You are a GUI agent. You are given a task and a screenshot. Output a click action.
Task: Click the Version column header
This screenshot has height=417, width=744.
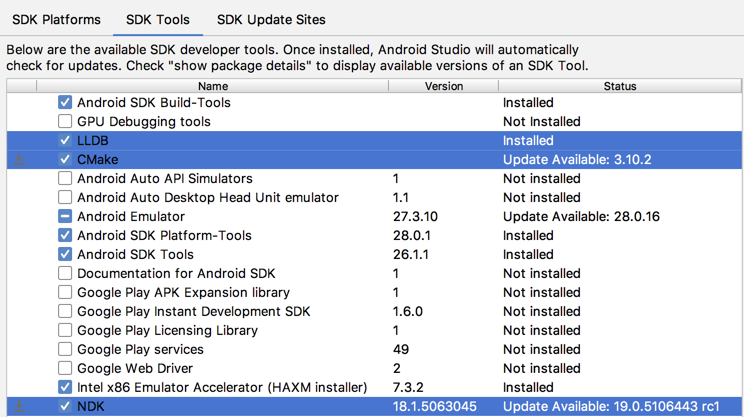coord(443,86)
